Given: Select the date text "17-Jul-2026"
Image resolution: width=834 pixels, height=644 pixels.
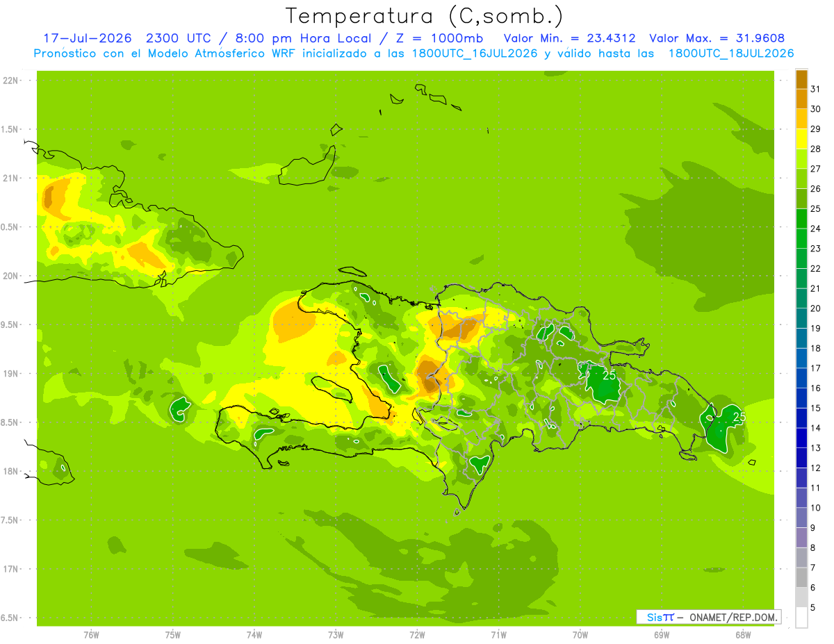Looking at the screenshot, I should click(x=87, y=39).
